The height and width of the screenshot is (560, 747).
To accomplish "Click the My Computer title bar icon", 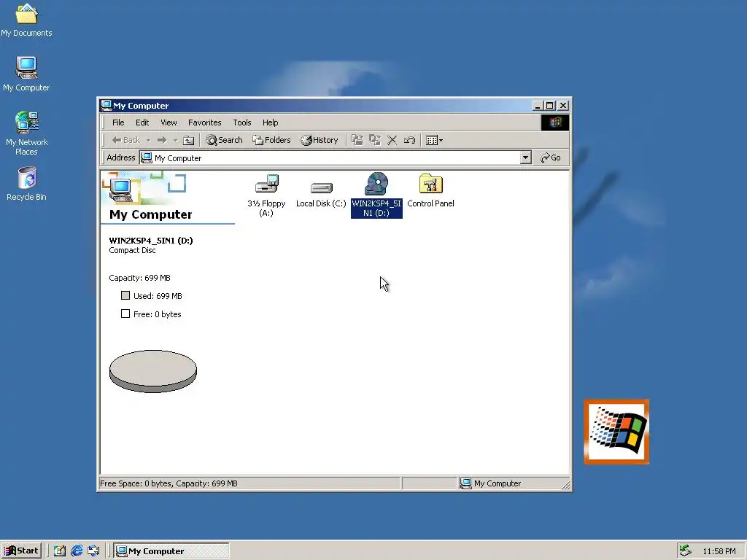I will [107, 105].
